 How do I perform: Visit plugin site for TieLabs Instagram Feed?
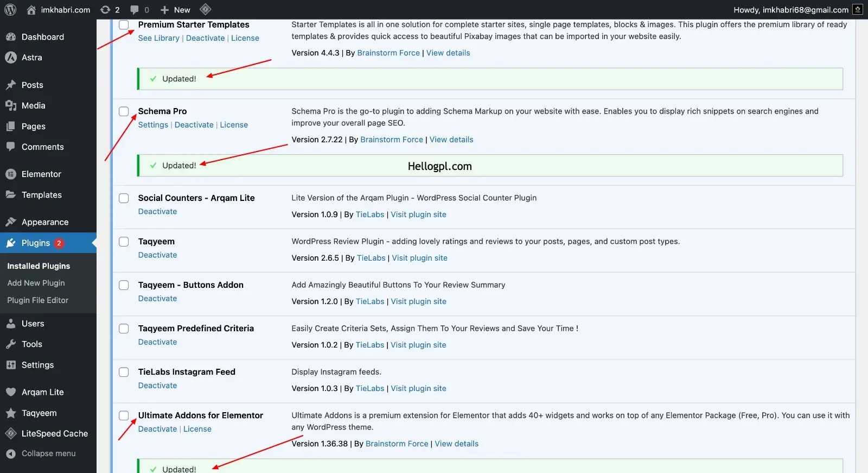point(418,388)
